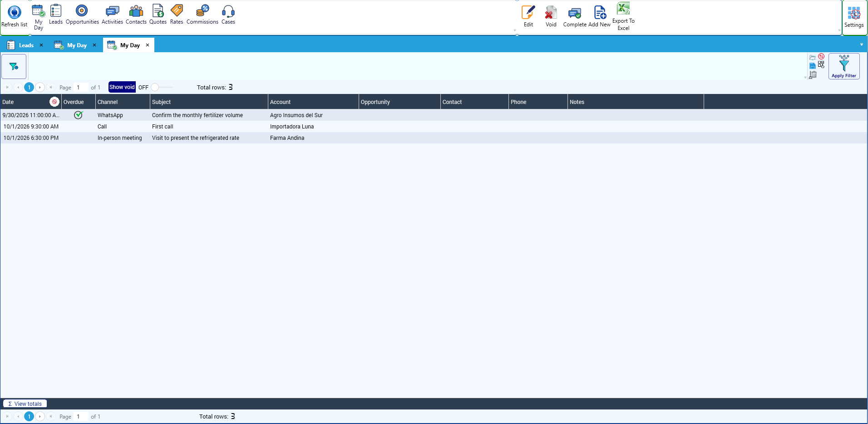
Task: Open the filter builder funnel icon
Action: coord(14,66)
